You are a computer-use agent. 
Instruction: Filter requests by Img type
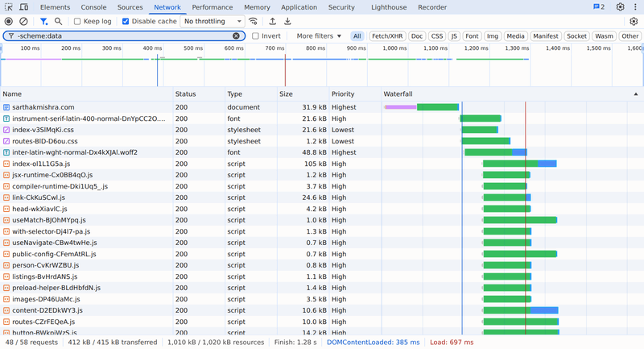pos(493,36)
